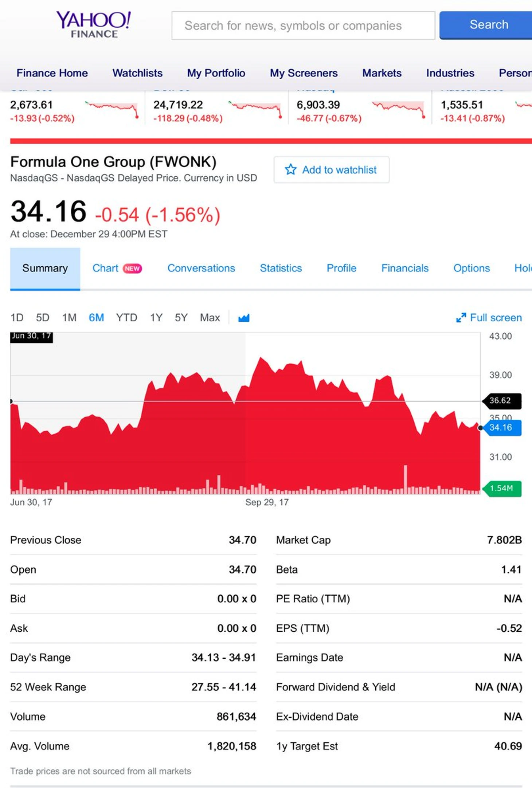
Task: Click the PE Ratio (TTM) label
Action: click(313, 599)
